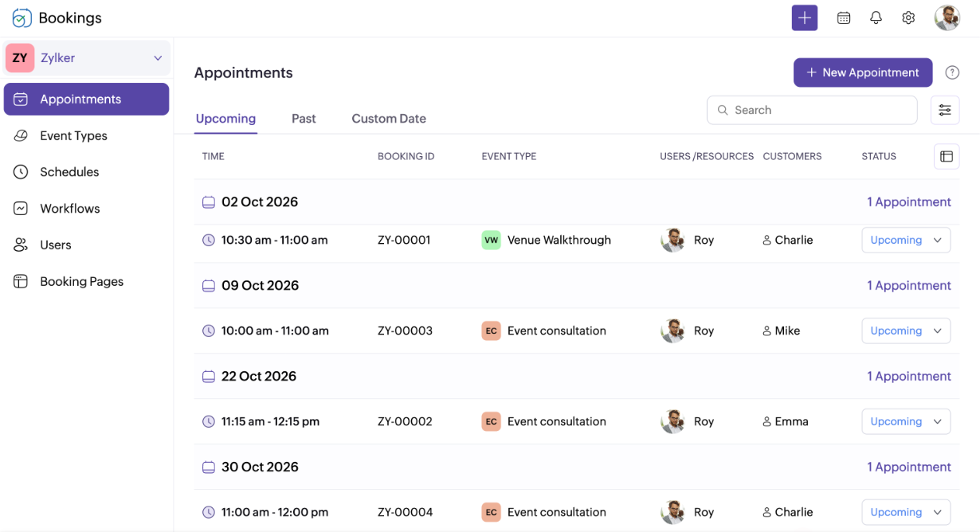Click 1 Appointment link for 02 Oct 2026
Screen dimensions: 980x532
coord(909,202)
